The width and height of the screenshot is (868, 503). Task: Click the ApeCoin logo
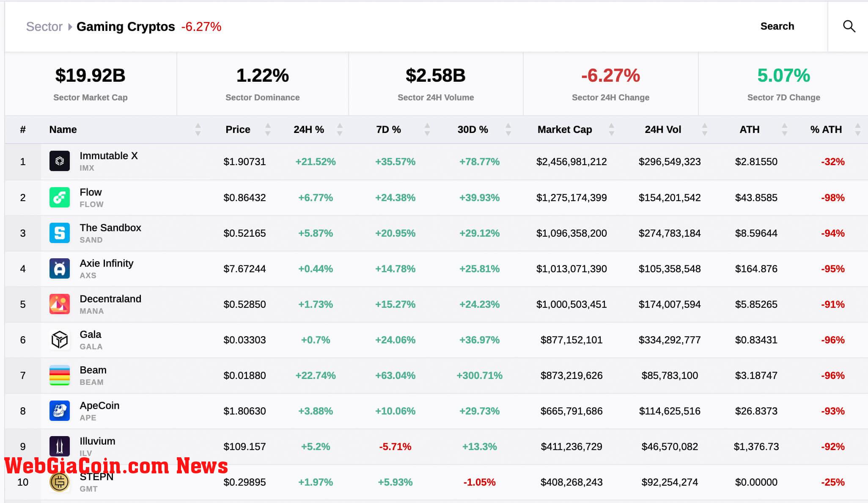click(x=60, y=411)
